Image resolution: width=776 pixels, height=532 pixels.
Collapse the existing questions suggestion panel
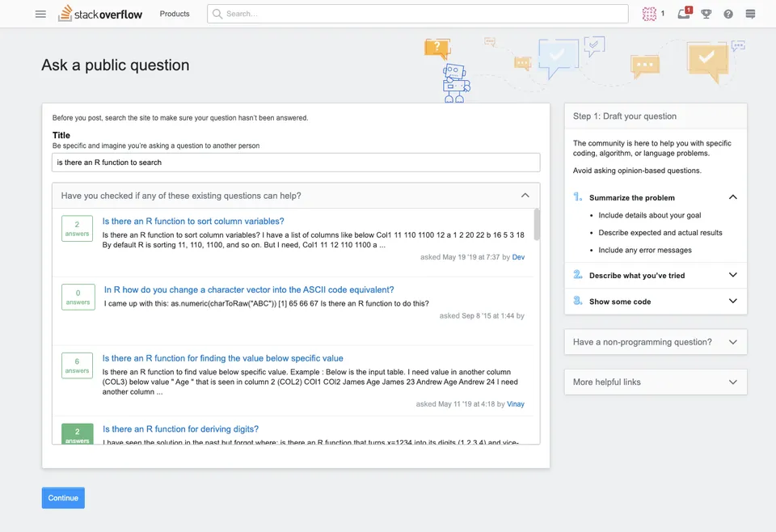click(x=525, y=196)
